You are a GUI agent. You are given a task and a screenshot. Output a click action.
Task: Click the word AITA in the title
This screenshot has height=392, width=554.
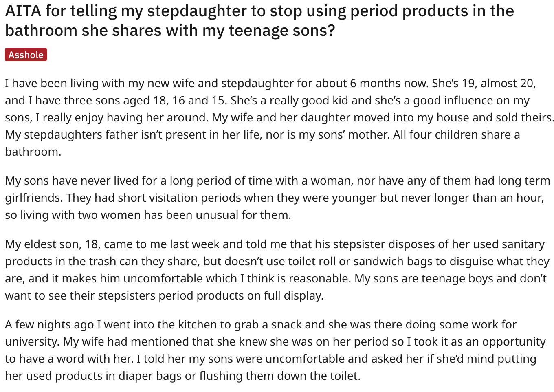click(x=23, y=11)
